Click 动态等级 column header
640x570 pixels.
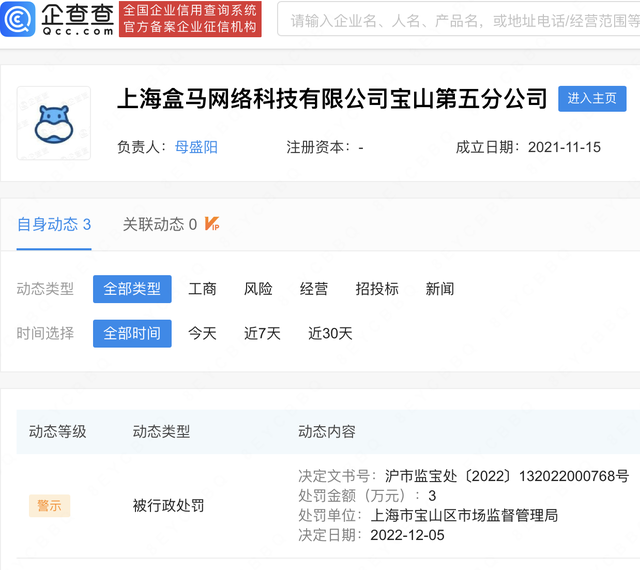tap(58, 432)
